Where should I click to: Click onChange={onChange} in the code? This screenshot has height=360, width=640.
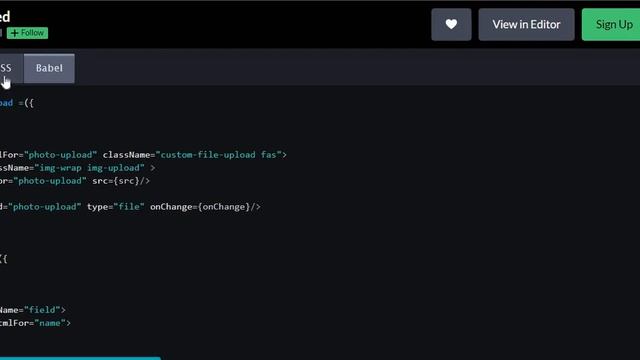click(x=200, y=207)
